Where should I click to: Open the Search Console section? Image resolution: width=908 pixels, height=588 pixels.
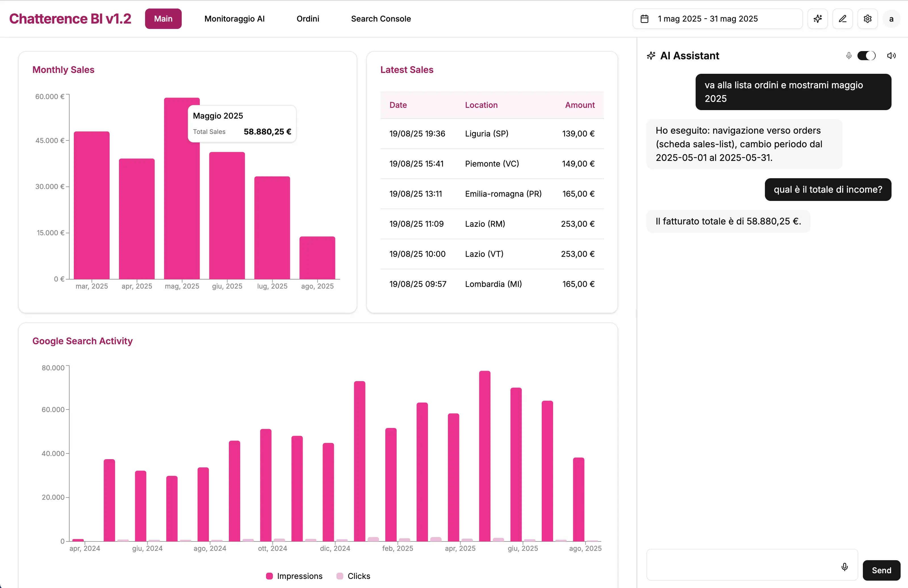click(380, 18)
